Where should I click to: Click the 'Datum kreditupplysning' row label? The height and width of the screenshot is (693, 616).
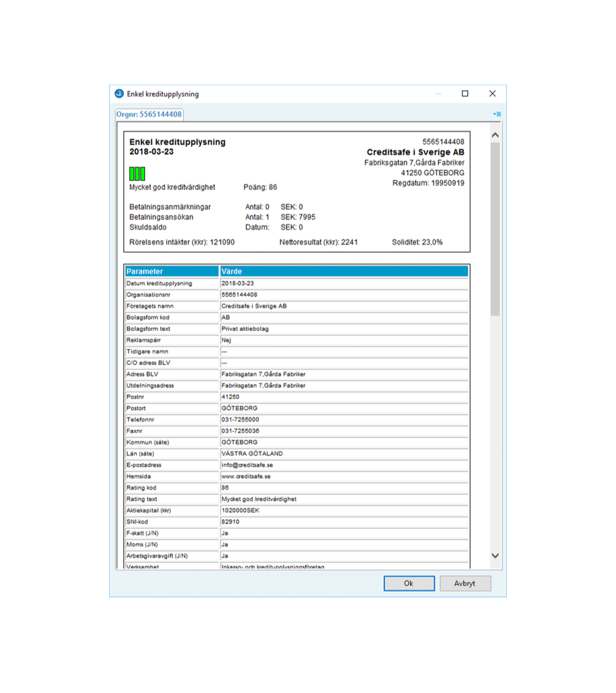(x=172, y=284)
